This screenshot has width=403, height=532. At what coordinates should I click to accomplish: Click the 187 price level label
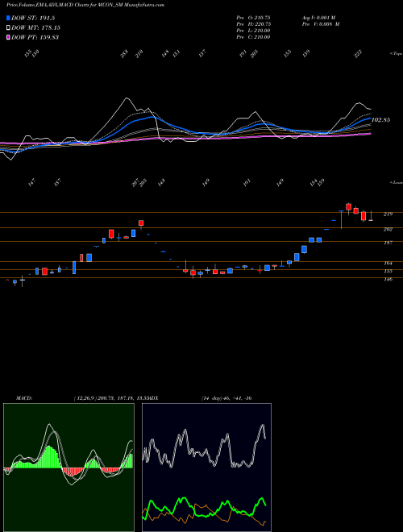tap(388, 243)
